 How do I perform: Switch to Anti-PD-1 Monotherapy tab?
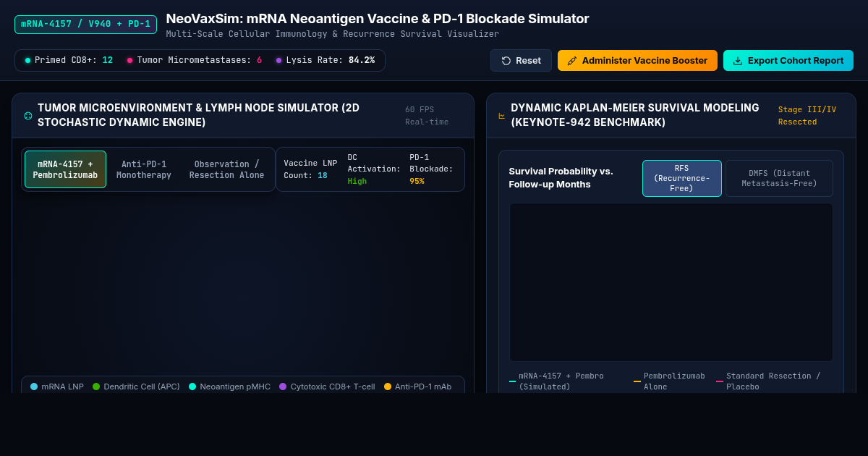144,169
